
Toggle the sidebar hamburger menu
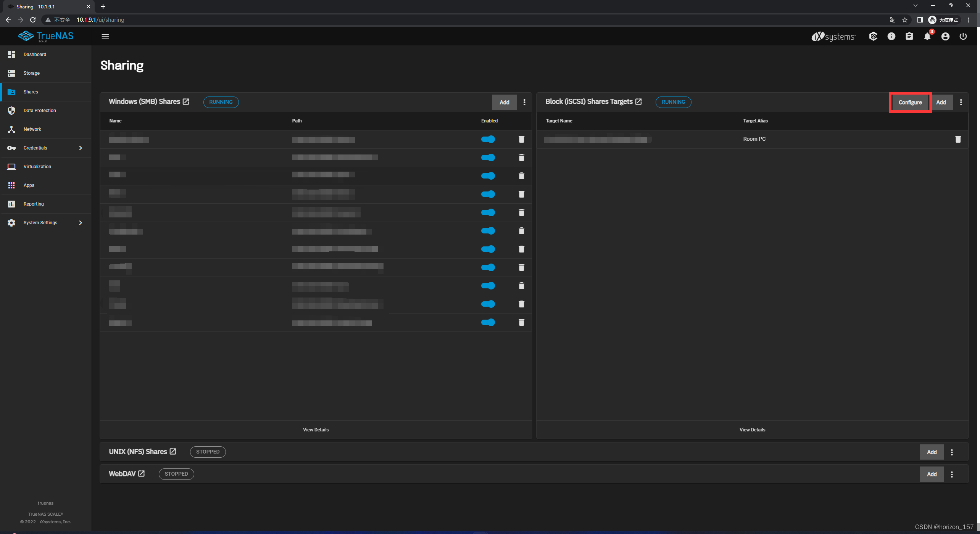click(x=105, y=36)
